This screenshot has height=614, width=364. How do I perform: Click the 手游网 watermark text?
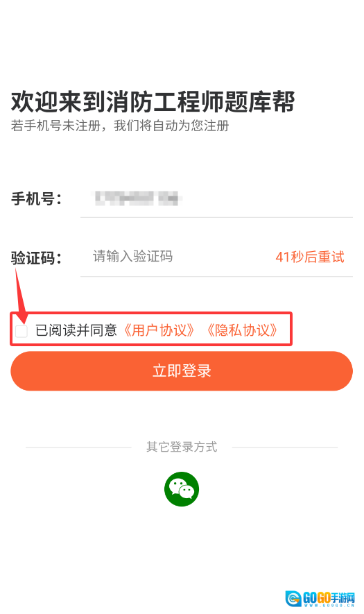pyautogui.click(x=343, y=597)
